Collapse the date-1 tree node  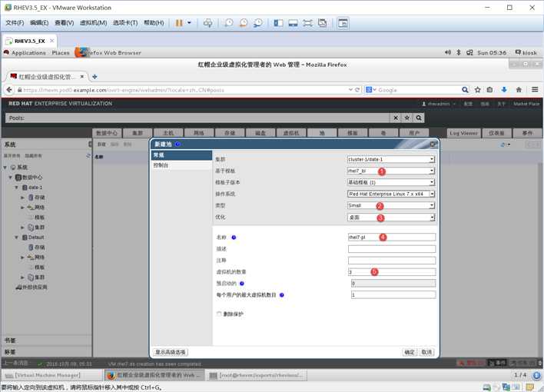(16, 188)
